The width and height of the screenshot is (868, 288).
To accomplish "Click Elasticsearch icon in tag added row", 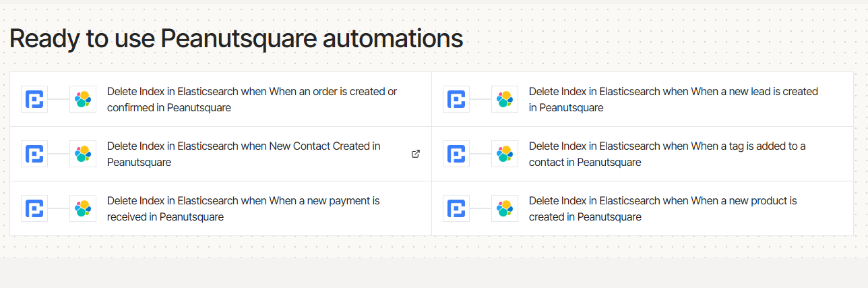I will pyautogui.click(x=505, y=154).
